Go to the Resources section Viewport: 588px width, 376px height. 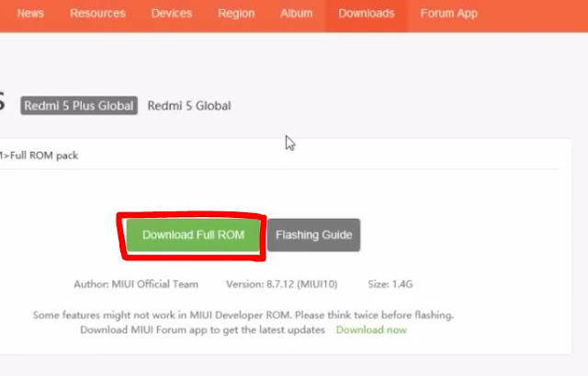tap(97, 14)
